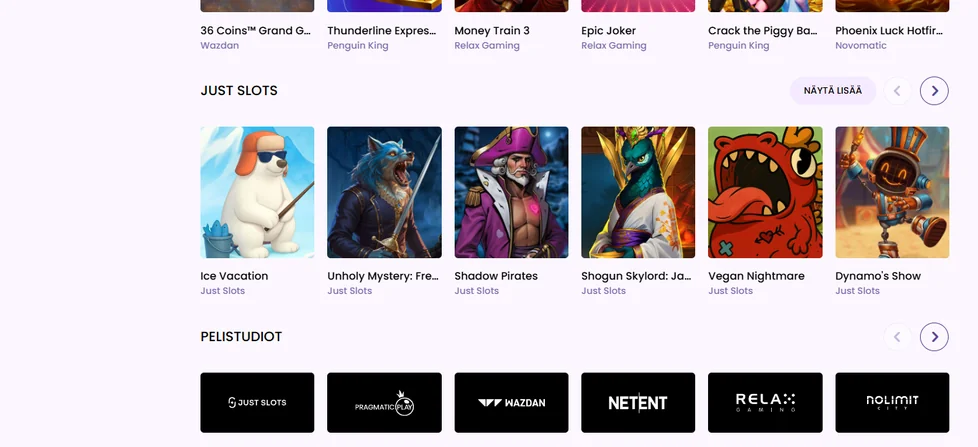This screenshot has width=978, height=447.
Task: Open the Just Slots studio logo tile
Action: pyautogui.click(x=257, y=403)
